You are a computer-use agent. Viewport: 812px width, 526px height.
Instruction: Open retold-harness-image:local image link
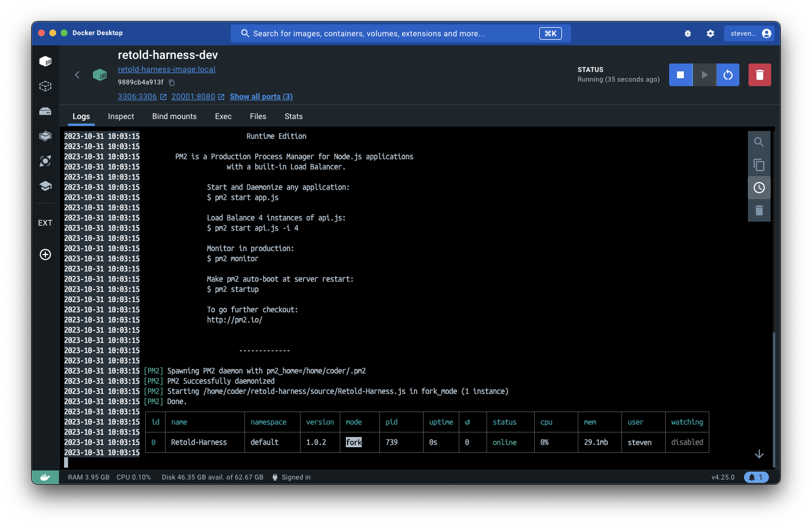[x=167, y=69]
